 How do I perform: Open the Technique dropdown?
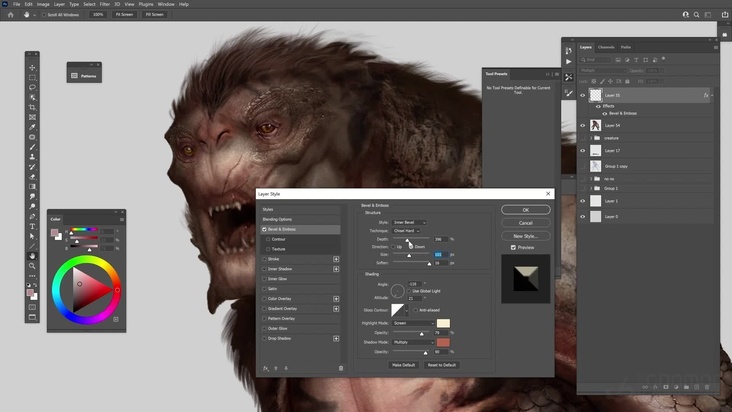click(406, 230)
